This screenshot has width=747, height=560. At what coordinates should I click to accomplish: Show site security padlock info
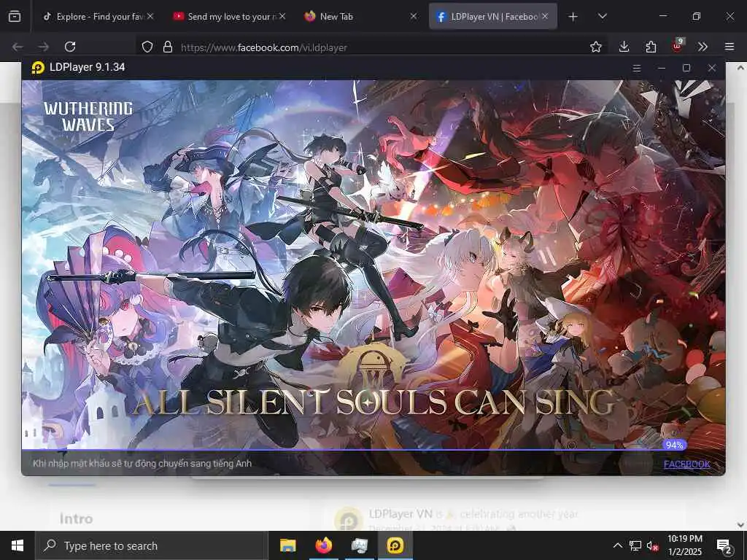pos(167,47)
